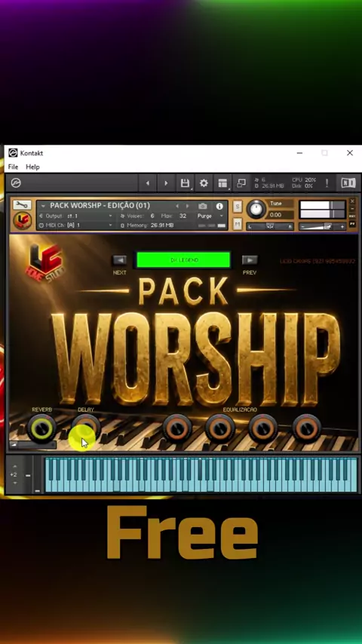Open the Purge dropdown menu
This screenshot has height=644, width=362.
pyautogui.click(x=210, y=216)
